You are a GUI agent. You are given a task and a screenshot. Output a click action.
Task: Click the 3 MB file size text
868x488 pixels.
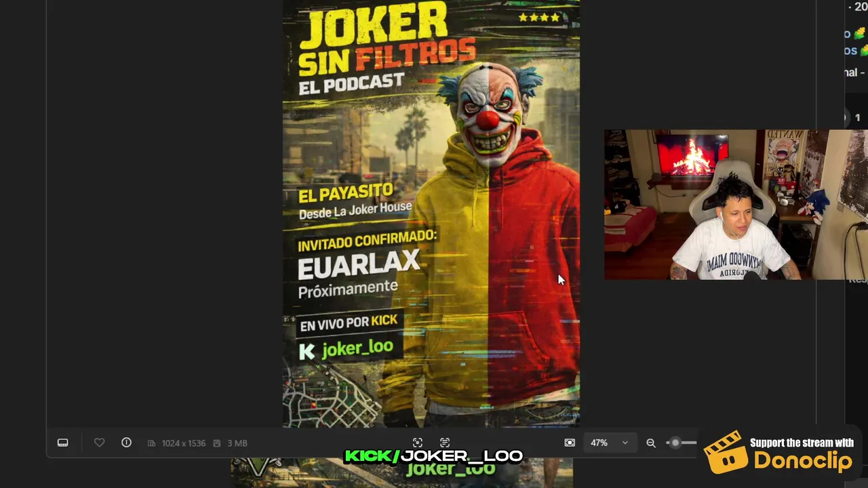(x=237, y=443)
